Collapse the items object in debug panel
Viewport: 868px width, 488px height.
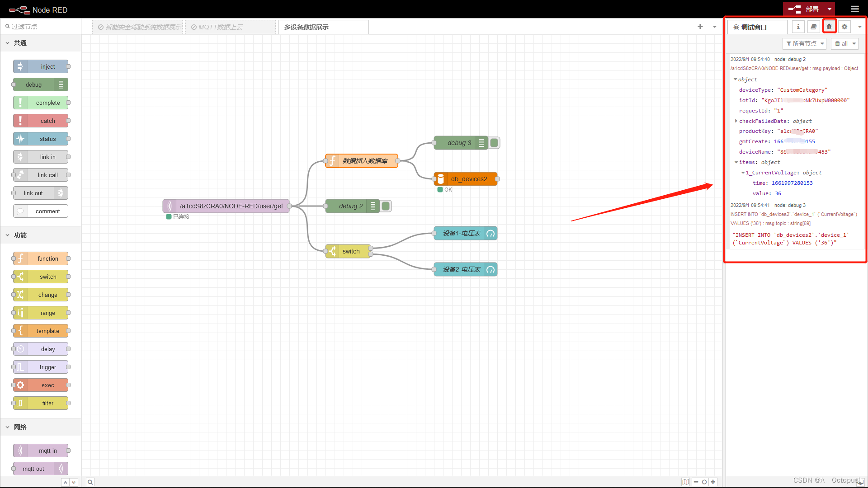point(736,162)
